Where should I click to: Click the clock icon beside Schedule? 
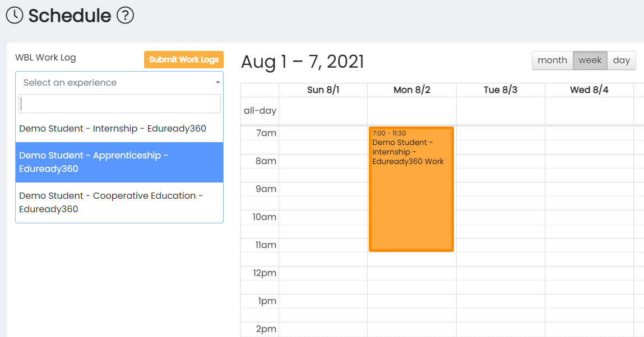coord(15,16)
